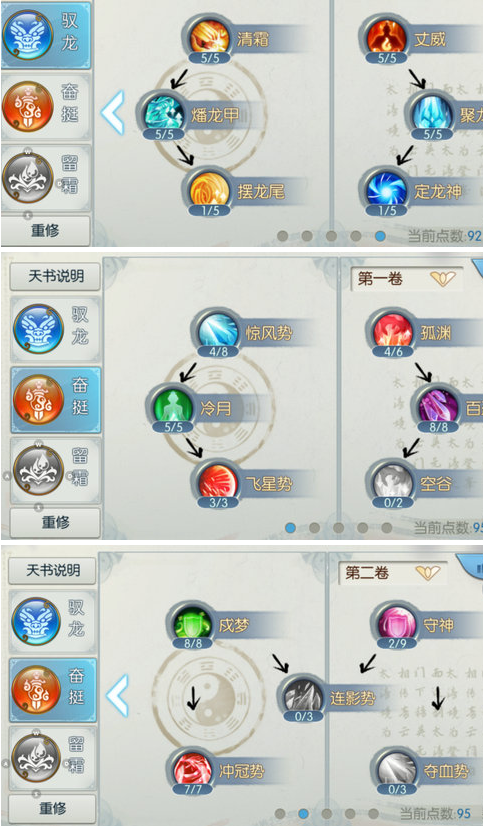The height and width of the screenshot is (826, 483).
Task: Select the 摆龙尾 skill icon
Action: [210, 190]
